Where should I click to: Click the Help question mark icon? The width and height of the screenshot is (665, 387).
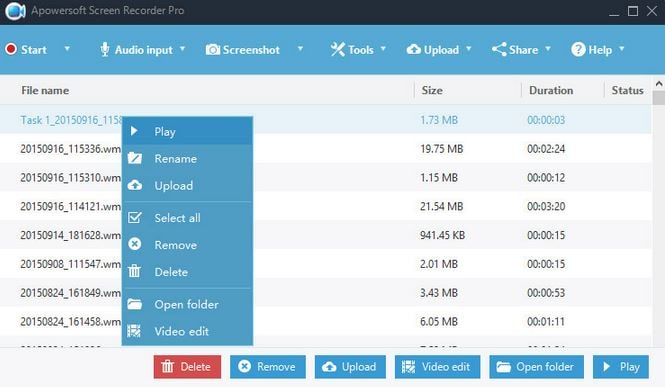coord(578,50)
